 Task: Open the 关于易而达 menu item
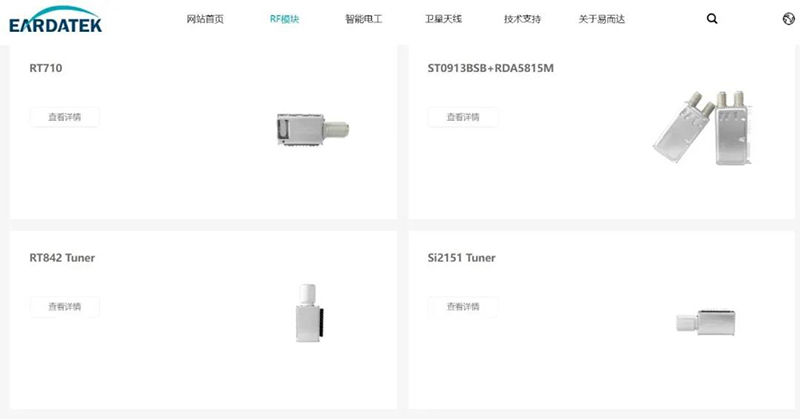[602, 19]
